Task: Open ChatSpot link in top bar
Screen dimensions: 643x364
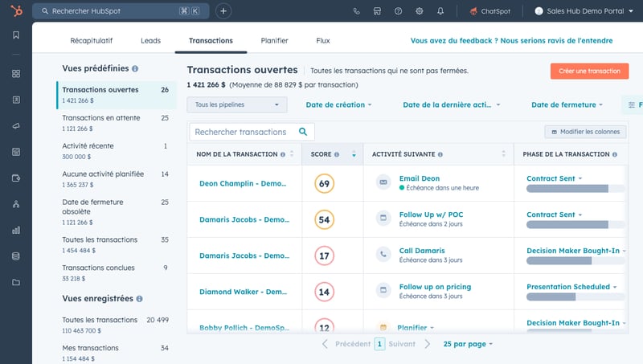Action: pyautogui.click(x=490, y=11)
